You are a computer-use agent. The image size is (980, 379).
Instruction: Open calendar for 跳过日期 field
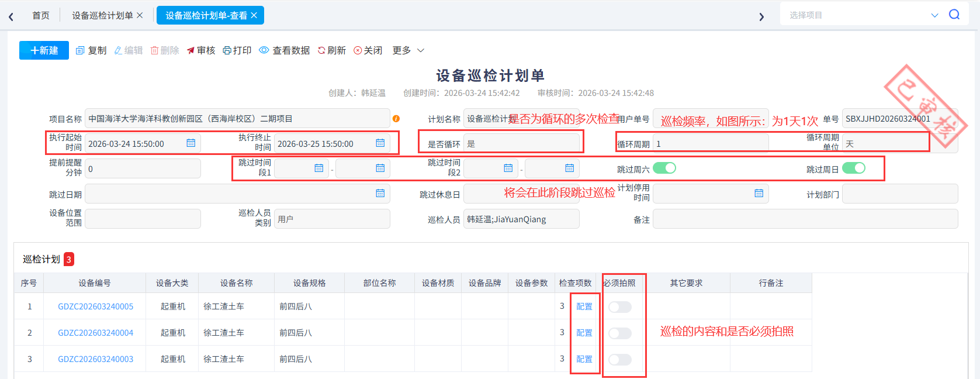point(380,194)
